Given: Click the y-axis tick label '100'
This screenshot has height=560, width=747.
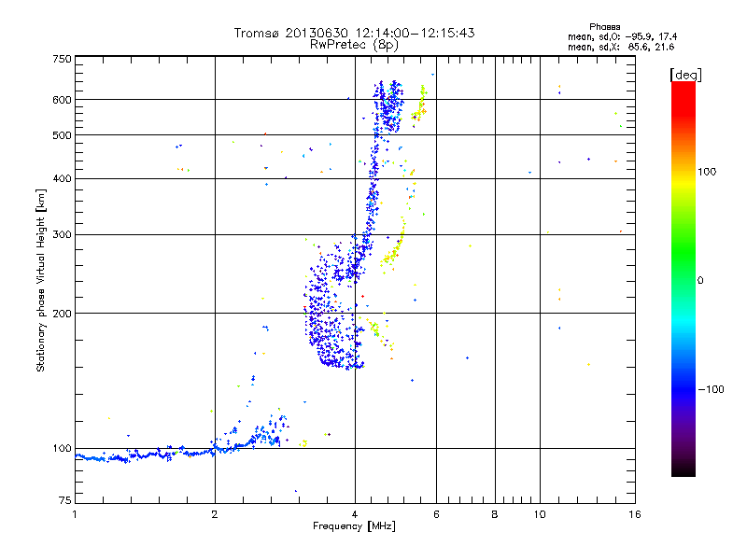Looking at the screenshot, I should [62, 448].
